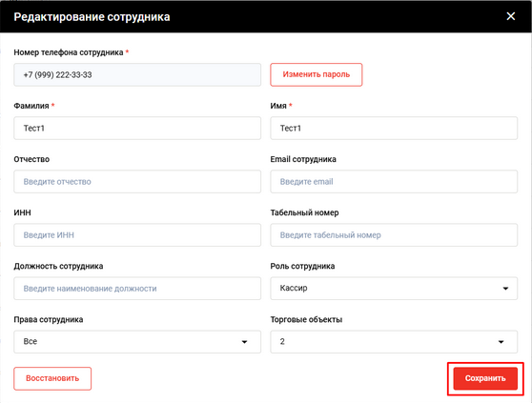
Task: Click the Email сотрудника input field
Action: (394, 182)
